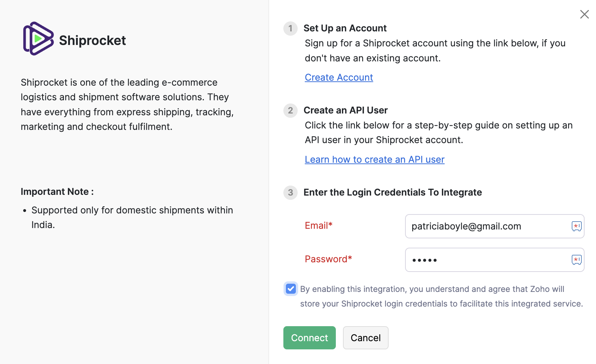Click the Shiprocket heading text
The height and width of the screenshot is (364, 596).
(x=92, y=40)
